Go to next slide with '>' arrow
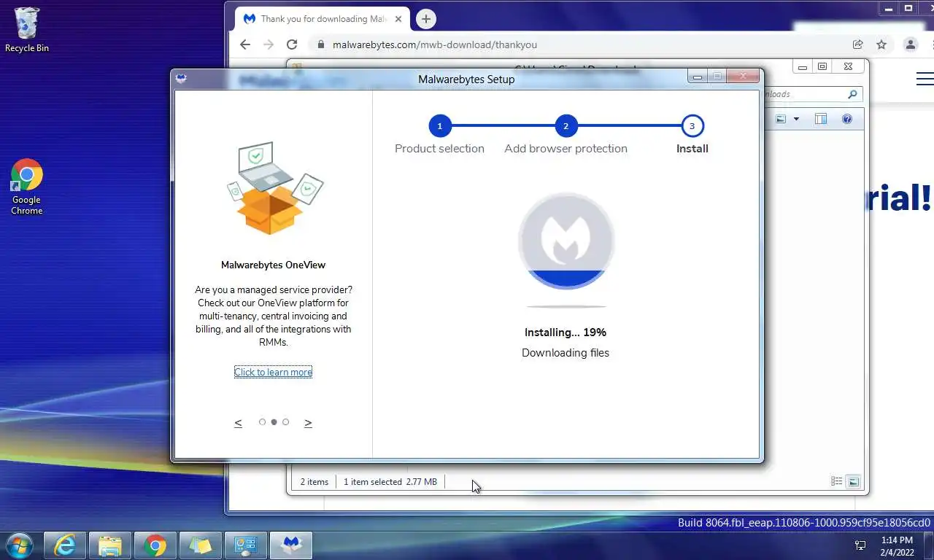The image size is (934, 560). tap(308, 423)
